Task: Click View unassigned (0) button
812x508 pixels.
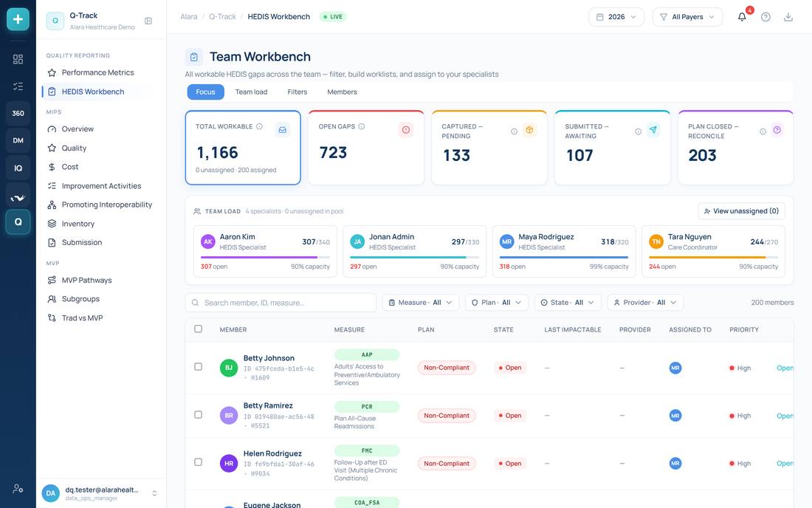Action: point(742,210)
